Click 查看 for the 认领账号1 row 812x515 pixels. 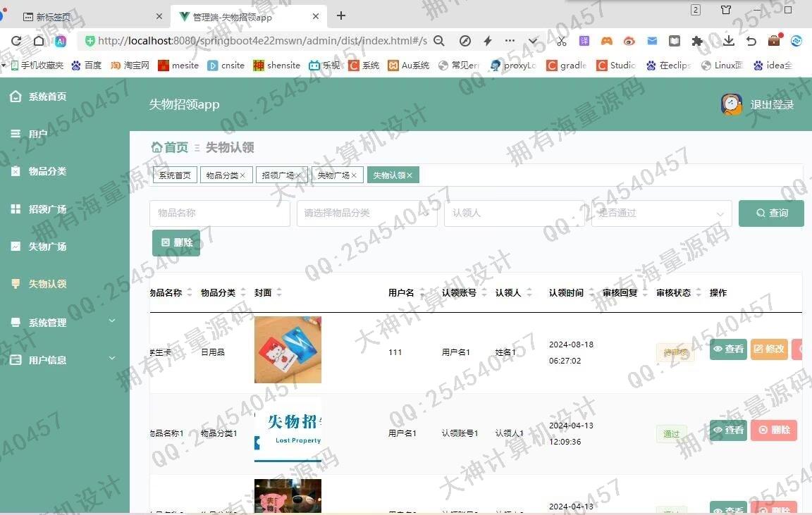coord(728,430)
